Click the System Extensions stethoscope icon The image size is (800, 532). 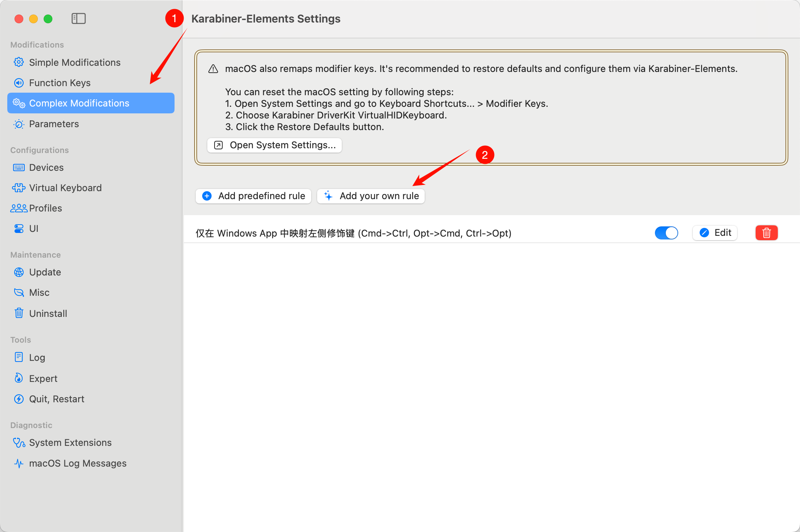click(x=19, y=443)
